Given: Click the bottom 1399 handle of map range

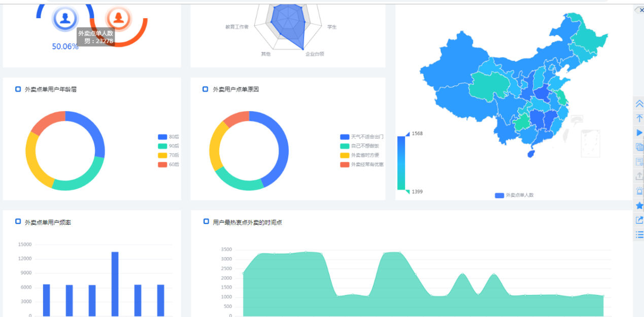Looking at the screenshot, I should point(407,191).
